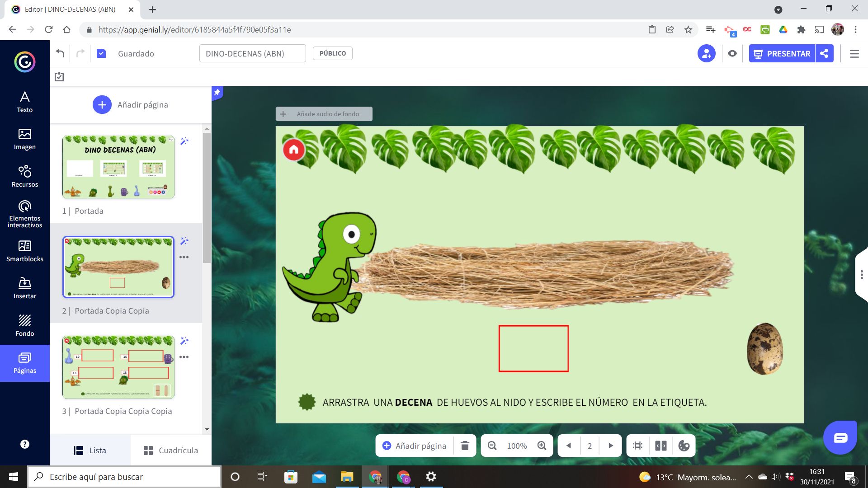Switch to Lista view tab

90,450
